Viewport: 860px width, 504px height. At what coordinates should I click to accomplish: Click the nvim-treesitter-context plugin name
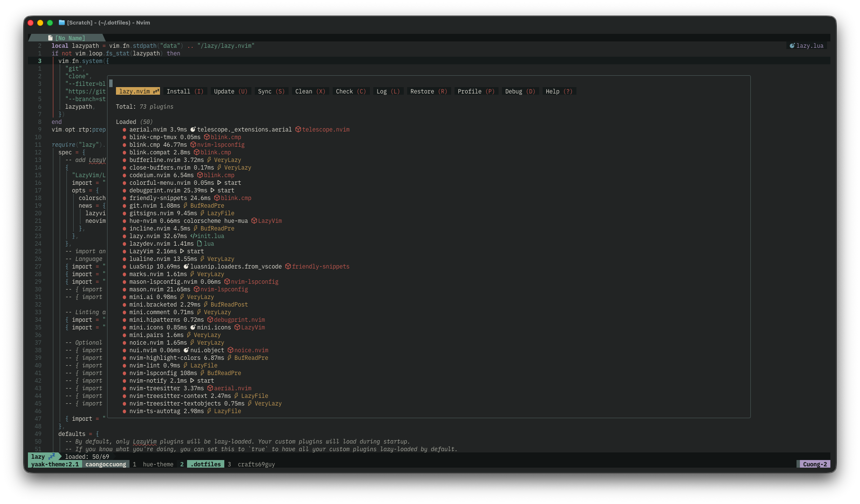(168, 396)
